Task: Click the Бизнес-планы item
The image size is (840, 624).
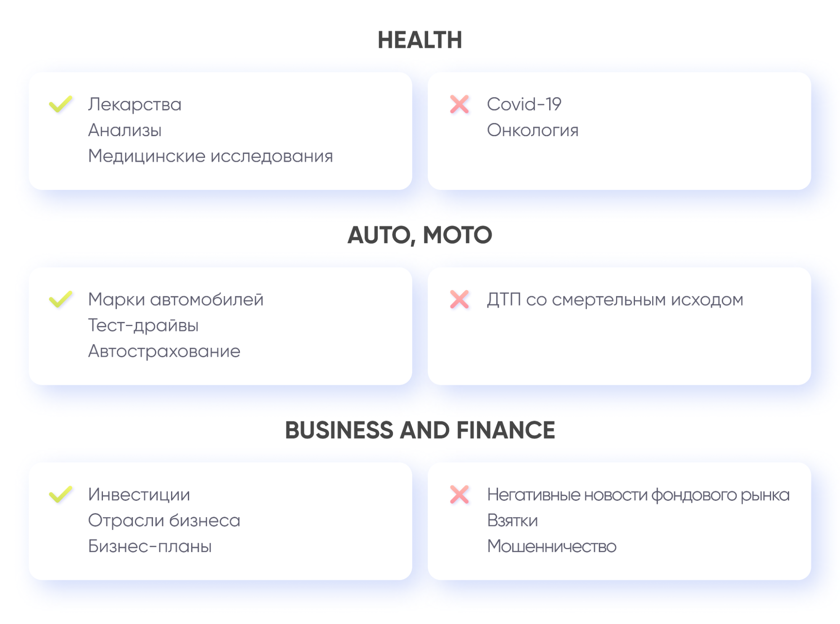Action: pos(150,546)
